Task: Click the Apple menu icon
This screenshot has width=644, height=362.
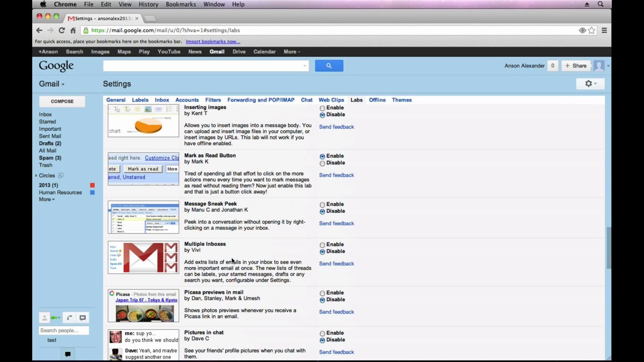Action: [43, 5]
